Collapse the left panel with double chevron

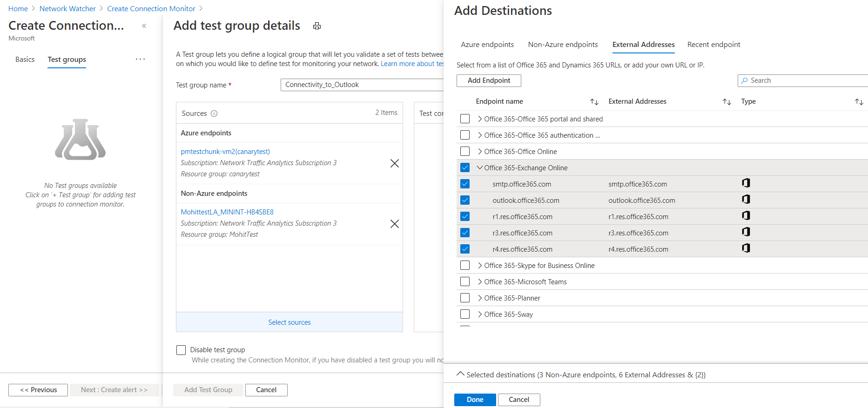click(144, 26)
